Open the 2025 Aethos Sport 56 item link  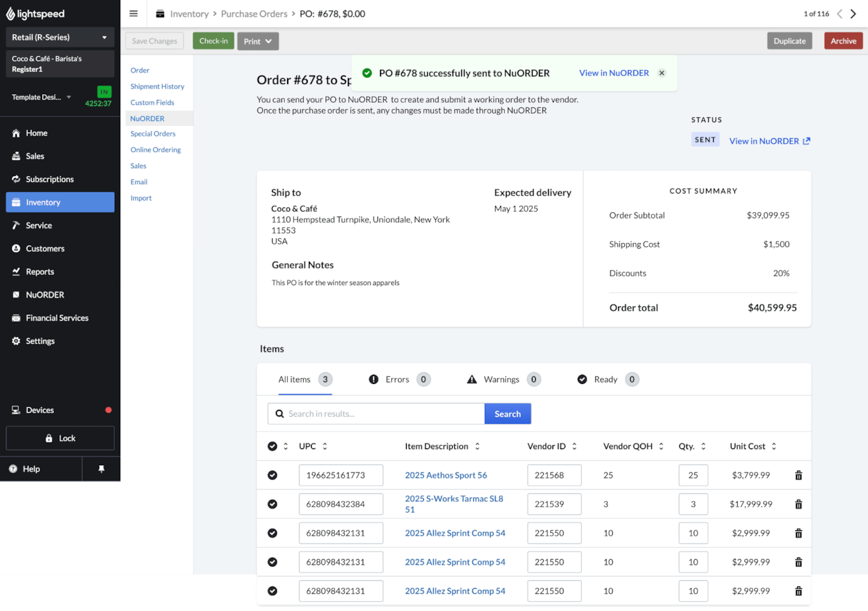coord(446,475)
